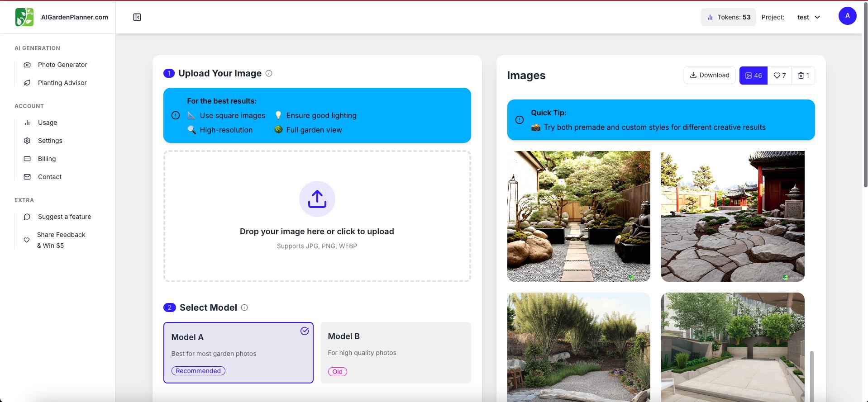868x402 pixels.
Task: Open info icon beside Upload Your Image
Action: tap(269, 73)
